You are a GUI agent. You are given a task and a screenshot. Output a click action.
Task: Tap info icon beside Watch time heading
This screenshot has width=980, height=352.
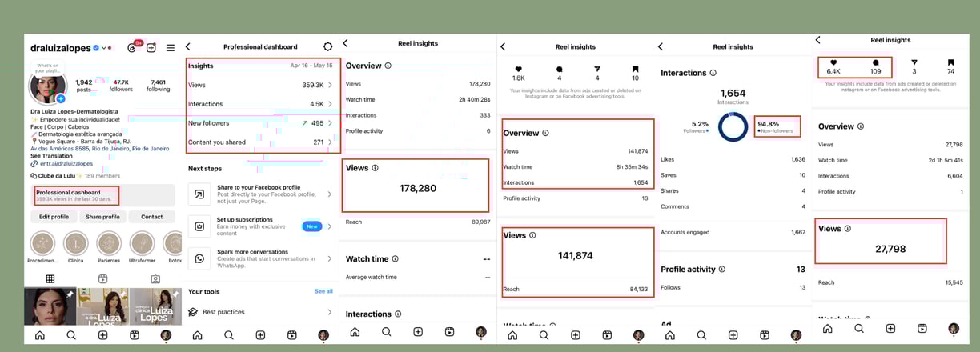[395, 259]
